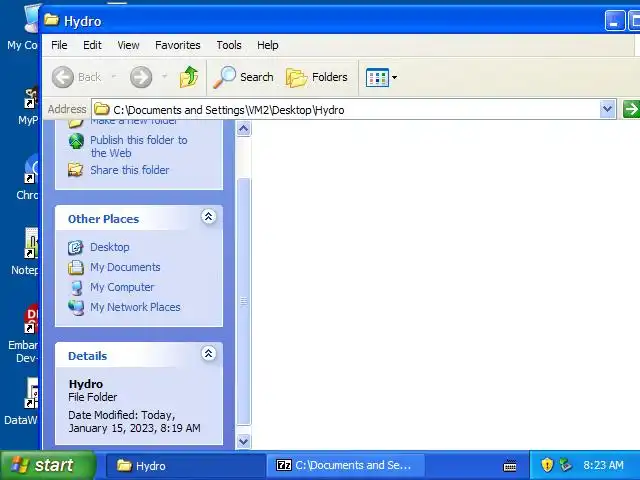Open the Back history dropdown arrow

114,76
